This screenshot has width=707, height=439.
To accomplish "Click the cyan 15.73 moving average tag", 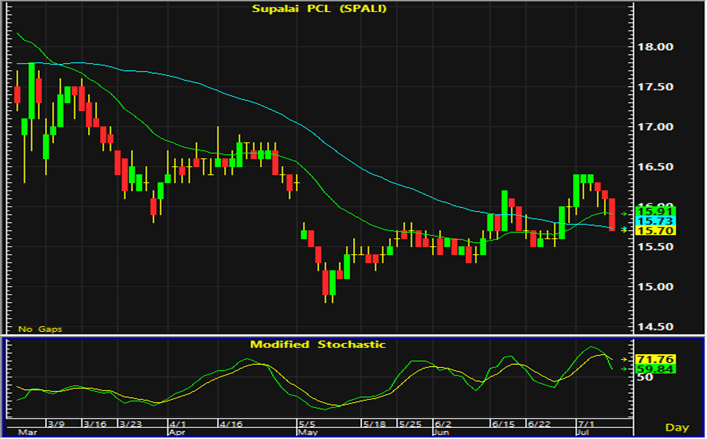I will point(655,221).
